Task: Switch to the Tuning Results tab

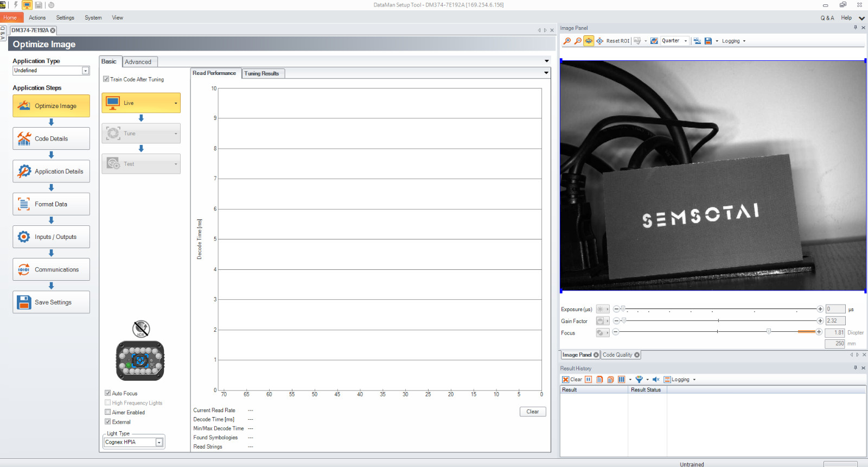Action: tap(261, 73)
